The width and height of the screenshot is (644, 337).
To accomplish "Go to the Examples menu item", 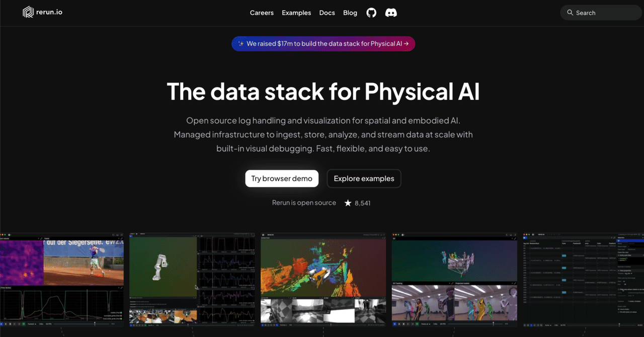I will 296,13.
